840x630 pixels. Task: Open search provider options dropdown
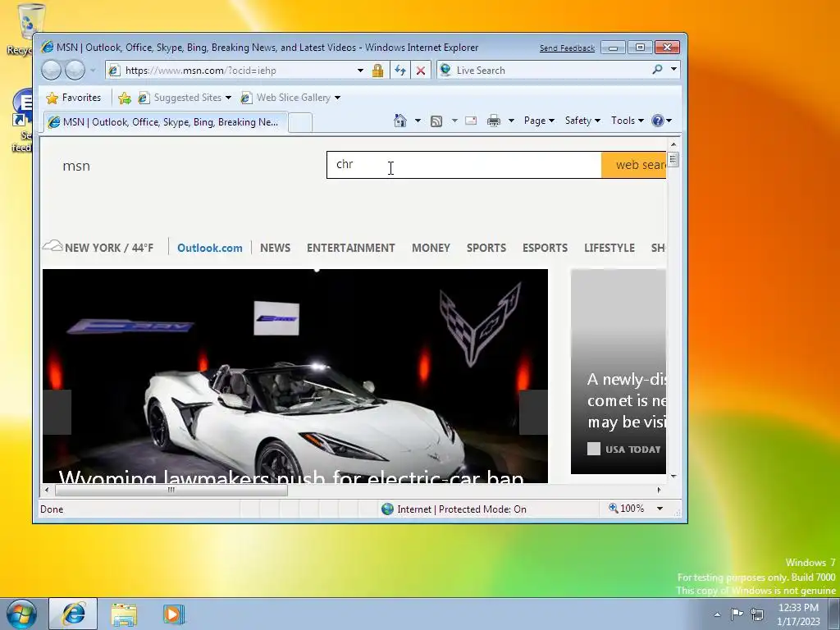point(673,69)
